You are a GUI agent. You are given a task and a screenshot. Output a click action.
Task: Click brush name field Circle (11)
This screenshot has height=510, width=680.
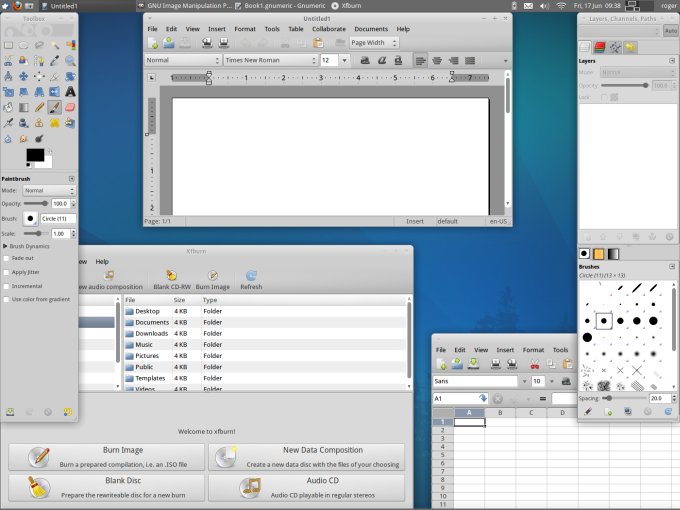pos(58,219)
